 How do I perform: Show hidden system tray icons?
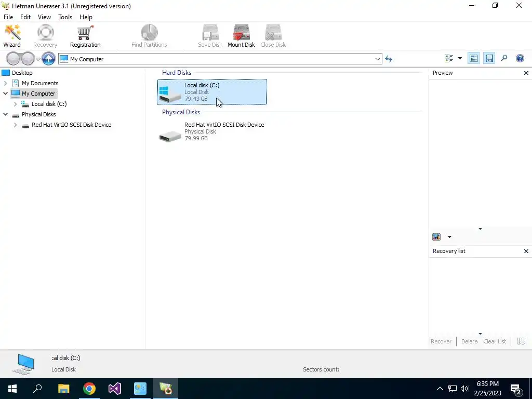tap(440, 389)
